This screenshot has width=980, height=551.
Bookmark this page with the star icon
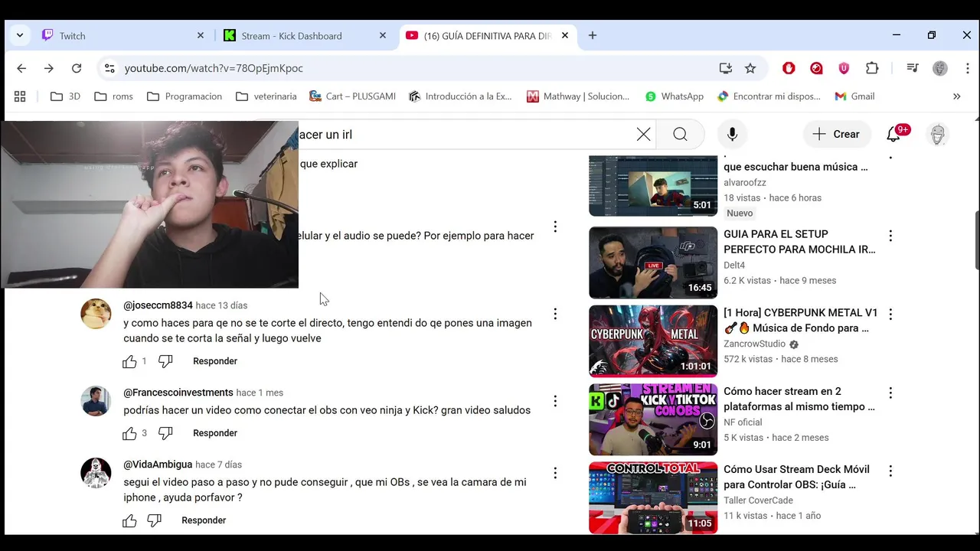(750, 68)
